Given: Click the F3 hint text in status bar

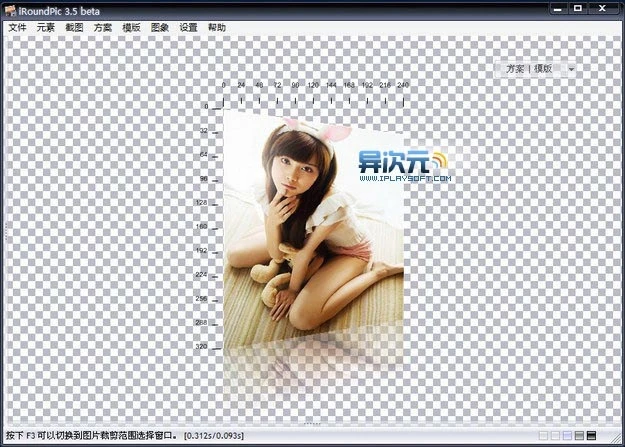Looking at the screenshot, I should [x=91, y=435].
